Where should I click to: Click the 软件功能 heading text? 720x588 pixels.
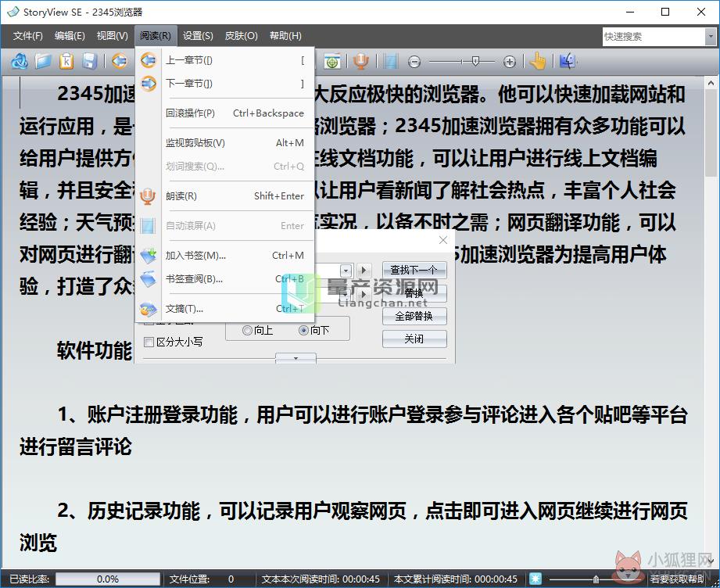(94, 350)
